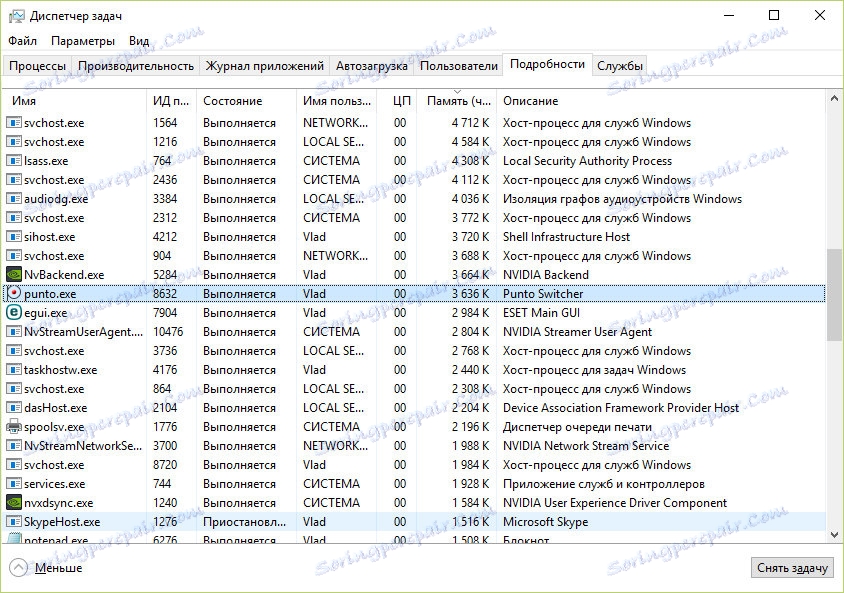The image size is (844, 593).
Task: Click the dasHost.exe process icon
Action: [x=13, y=408]
